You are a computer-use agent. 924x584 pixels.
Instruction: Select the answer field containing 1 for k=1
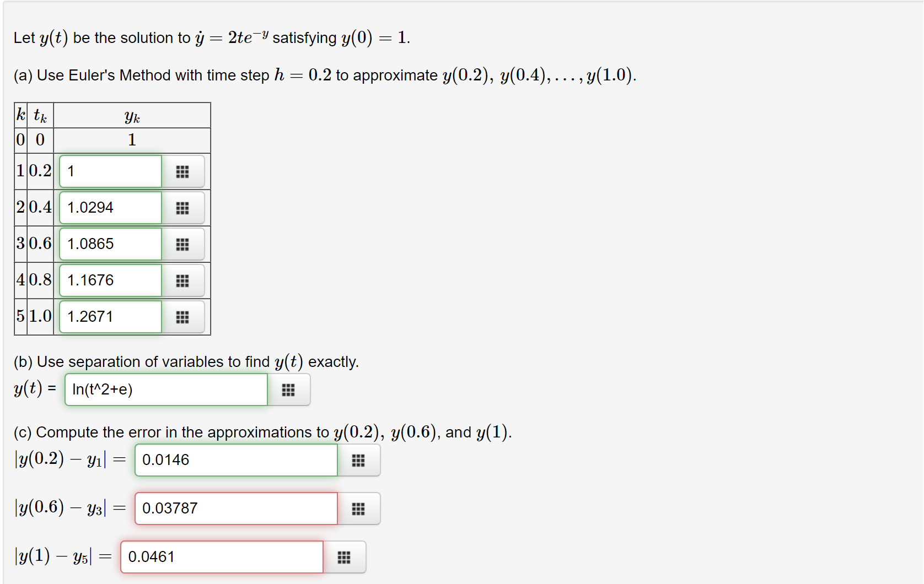click(110, 171)
